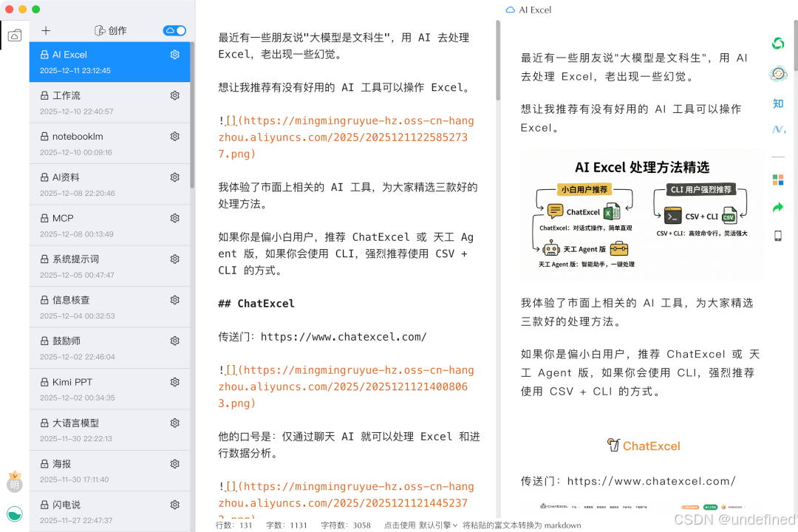Open the colored grid theme icon
This screenshot has height=532, width=798.
pyautogui.click(x=777, y=180)
